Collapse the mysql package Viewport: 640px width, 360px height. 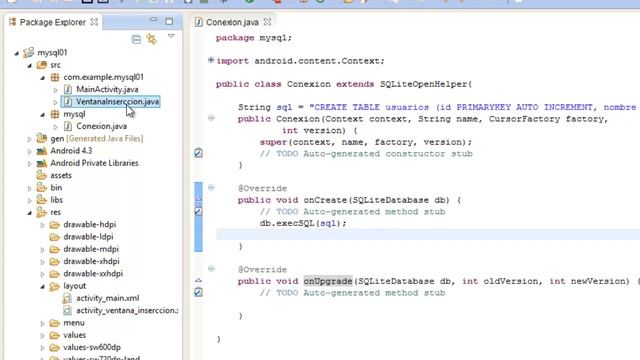pyautogui.click(x=43, y=115)
